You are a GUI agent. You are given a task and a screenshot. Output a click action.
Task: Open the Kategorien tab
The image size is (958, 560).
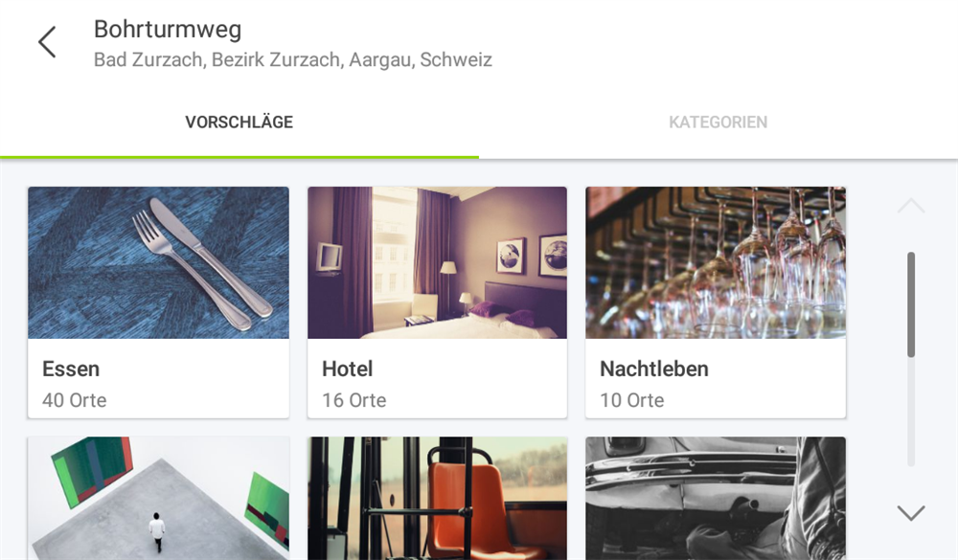coord(718,123)
